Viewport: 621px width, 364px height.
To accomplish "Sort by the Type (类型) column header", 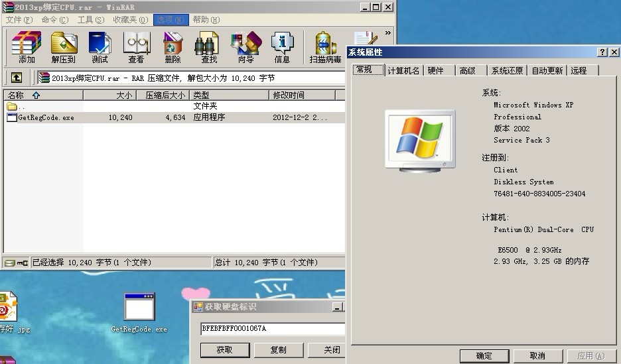I will pos(229,95).
